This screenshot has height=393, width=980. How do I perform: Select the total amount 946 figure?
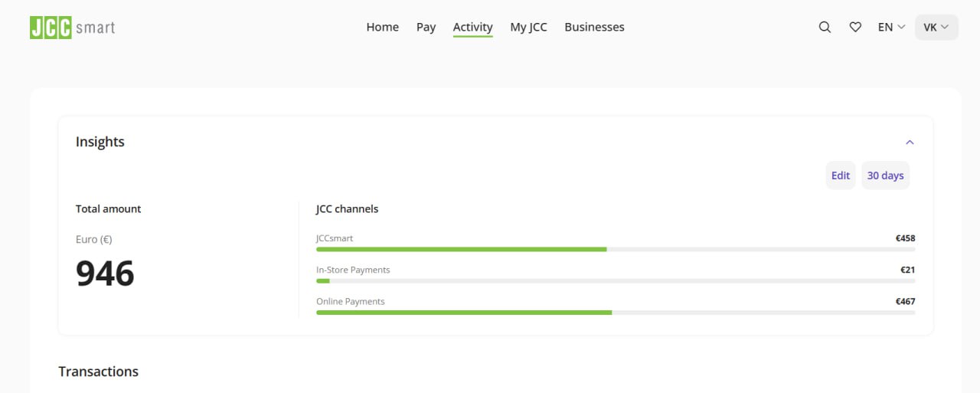(x=105, y=273)
